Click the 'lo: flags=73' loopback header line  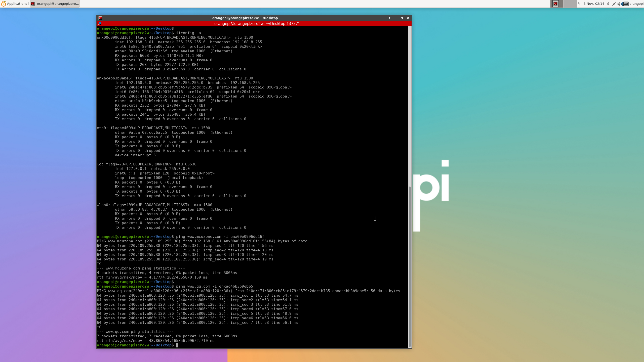[147, 164]
